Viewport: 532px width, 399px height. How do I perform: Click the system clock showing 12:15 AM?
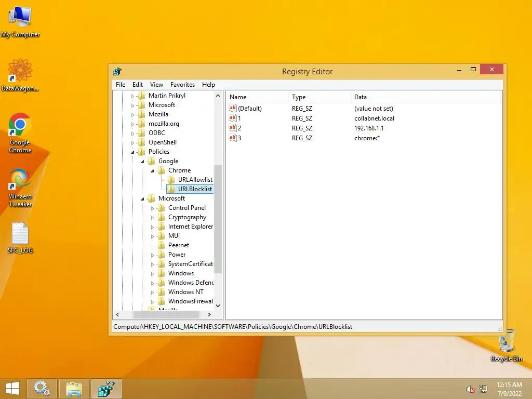tap(509, 385)
